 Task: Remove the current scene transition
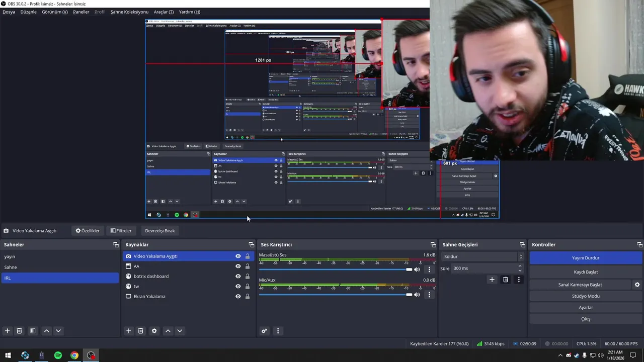point(506,280)
